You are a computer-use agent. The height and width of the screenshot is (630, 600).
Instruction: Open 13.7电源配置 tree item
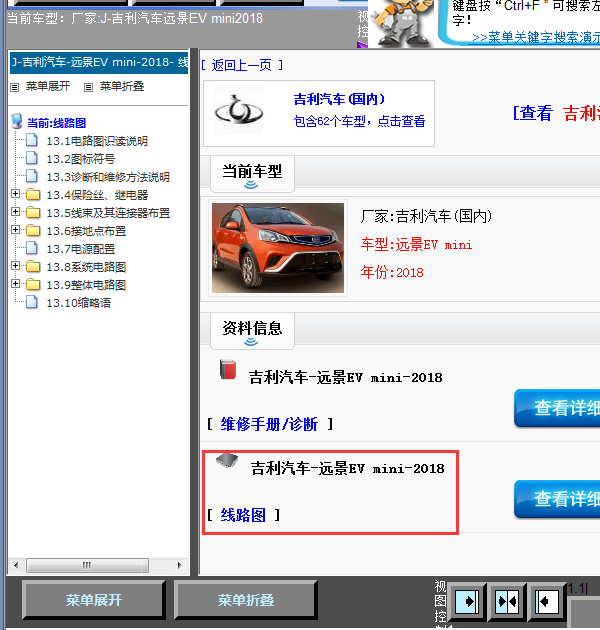pyautogui.click(x=81, y=249)
